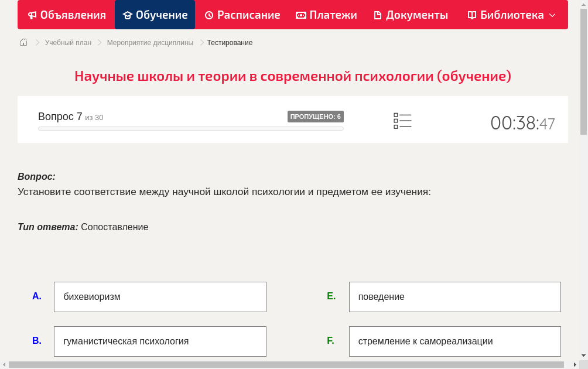
Task: Open the question list overview icon
Action: 402,120
